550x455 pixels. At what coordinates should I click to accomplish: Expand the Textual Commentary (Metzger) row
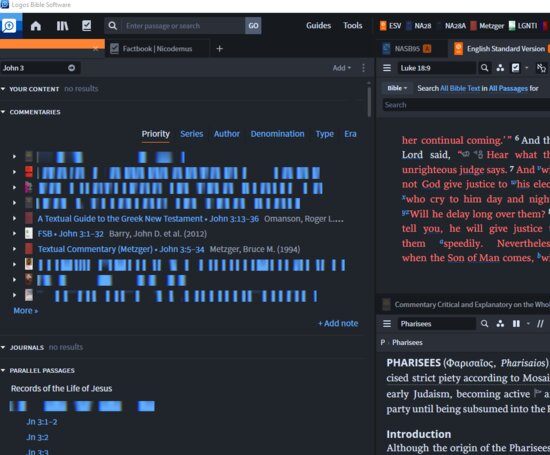(x=14, y=249)
